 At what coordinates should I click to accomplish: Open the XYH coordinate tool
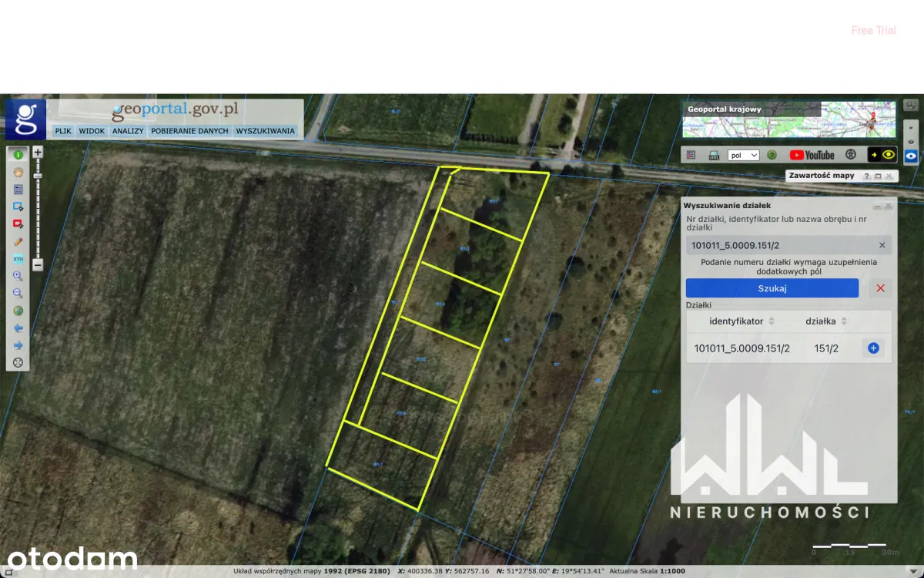[18, 259]
